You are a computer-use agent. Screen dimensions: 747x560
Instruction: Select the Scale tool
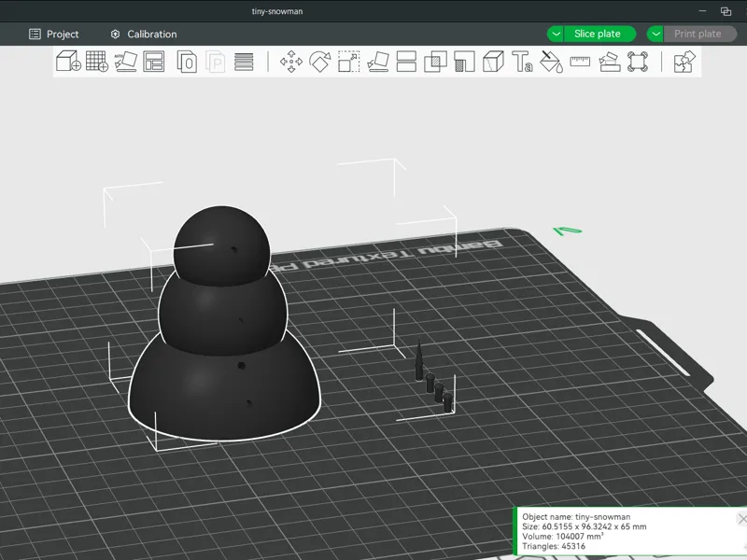(x=348, y=62)
